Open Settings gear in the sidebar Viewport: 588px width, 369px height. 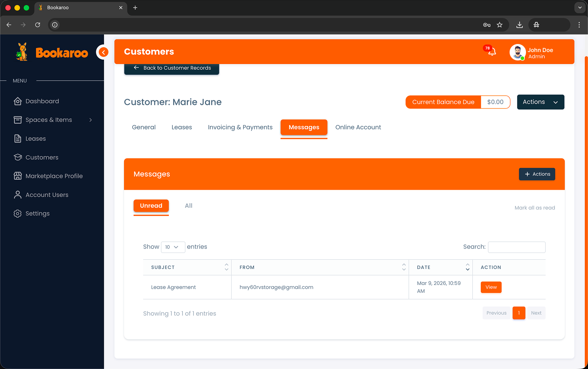tap(18, 213)
